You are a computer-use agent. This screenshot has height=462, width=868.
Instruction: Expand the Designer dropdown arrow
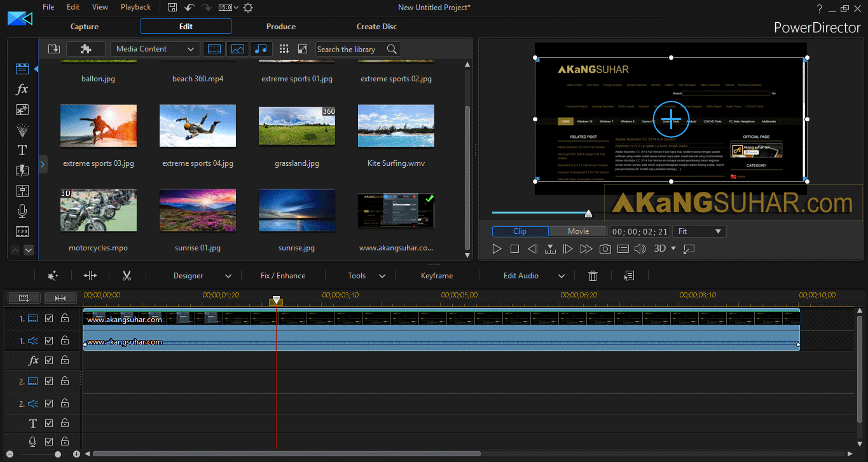228,276
